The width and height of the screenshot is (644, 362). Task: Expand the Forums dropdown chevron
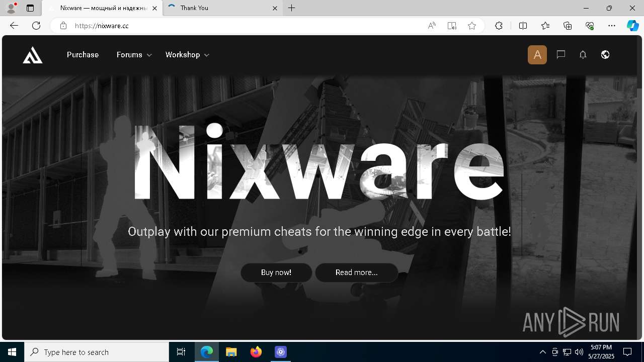pos(149,55)
